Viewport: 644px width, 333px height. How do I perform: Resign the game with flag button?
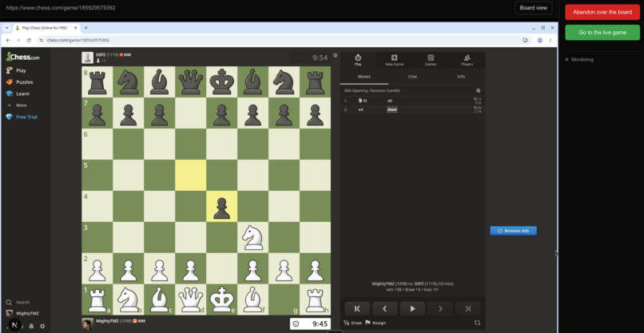[376, 323]
